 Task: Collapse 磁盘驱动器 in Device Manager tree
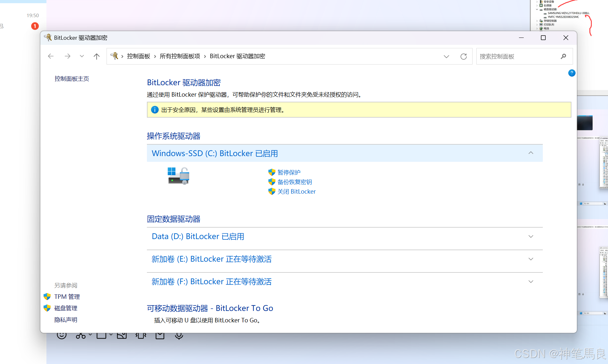click(x=537, y=10)
